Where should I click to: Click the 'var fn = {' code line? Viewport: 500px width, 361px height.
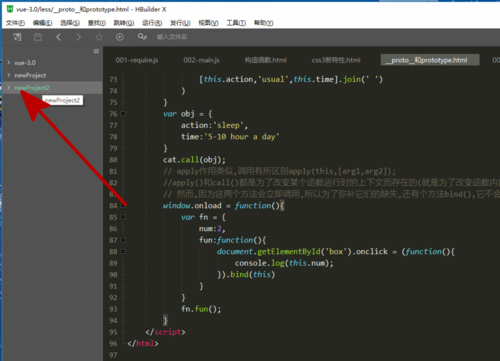pos(203,217)
